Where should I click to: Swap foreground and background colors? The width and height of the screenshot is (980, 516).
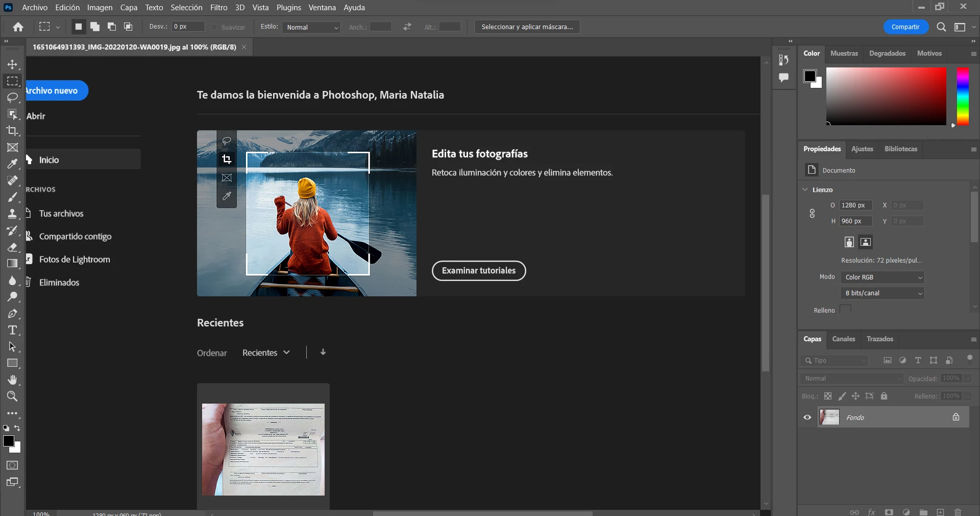[17, 428]
